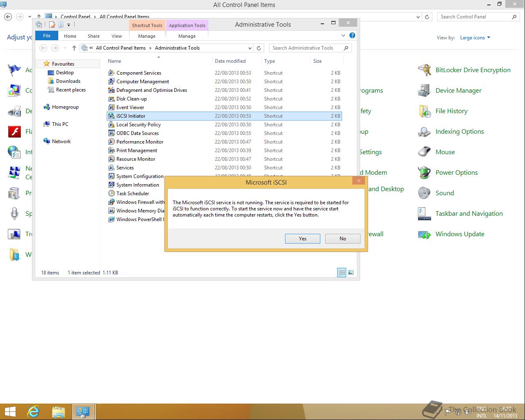Click the Component Services shortcut icon

point(111,73)
